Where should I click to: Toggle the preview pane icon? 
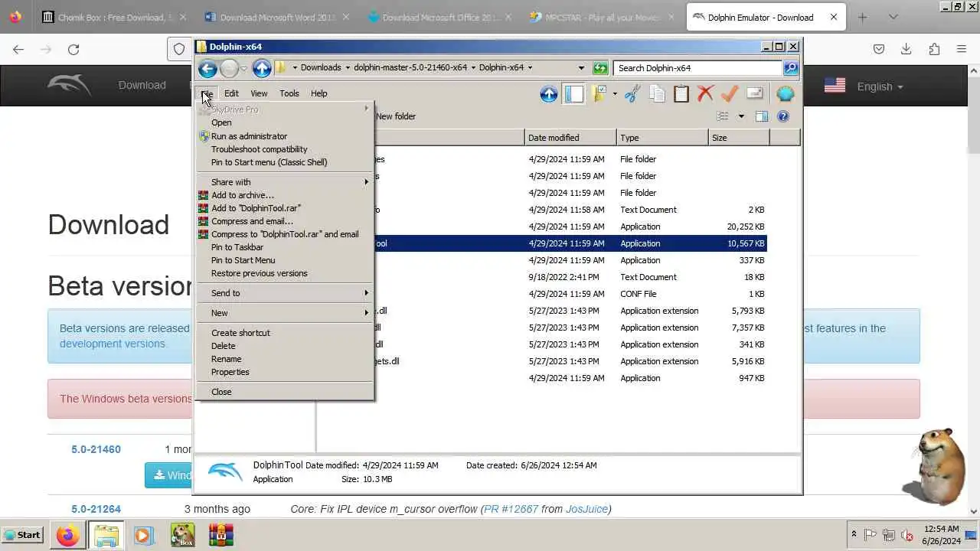[762, 116]
